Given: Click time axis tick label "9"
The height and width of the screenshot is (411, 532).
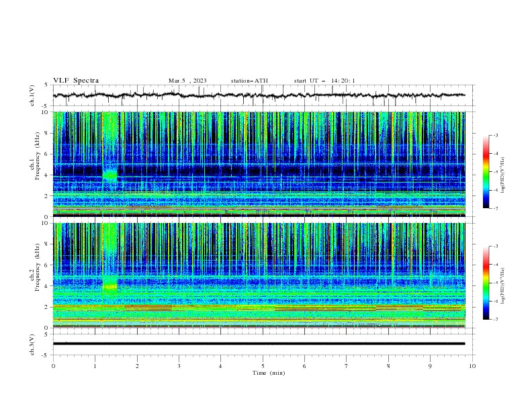Looking at the screenshot, I should click(430, 366).
